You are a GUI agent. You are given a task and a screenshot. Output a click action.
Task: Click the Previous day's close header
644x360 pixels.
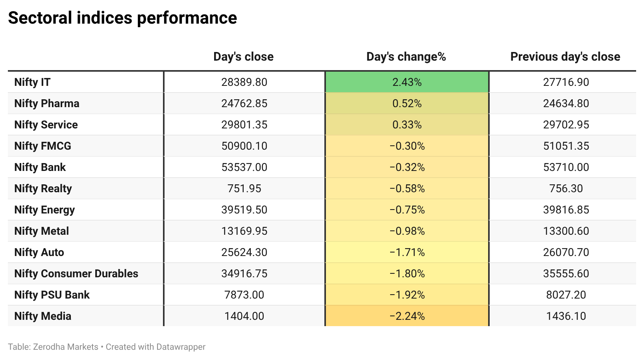pos(565,57)
